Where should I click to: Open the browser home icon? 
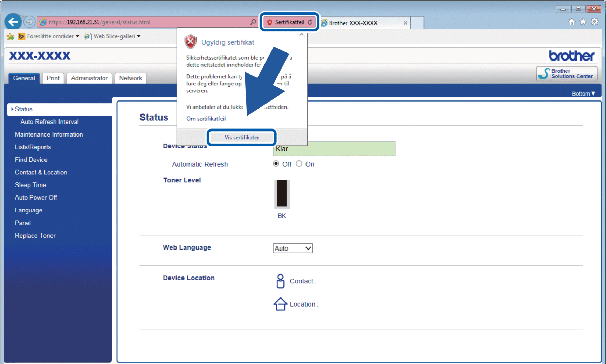tap(571, 22)
